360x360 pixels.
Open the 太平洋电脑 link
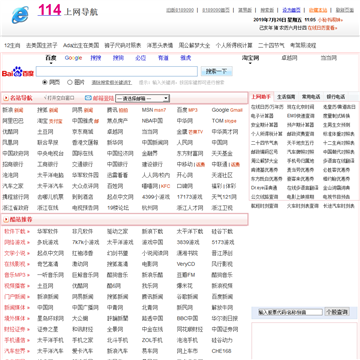(50, 175)
